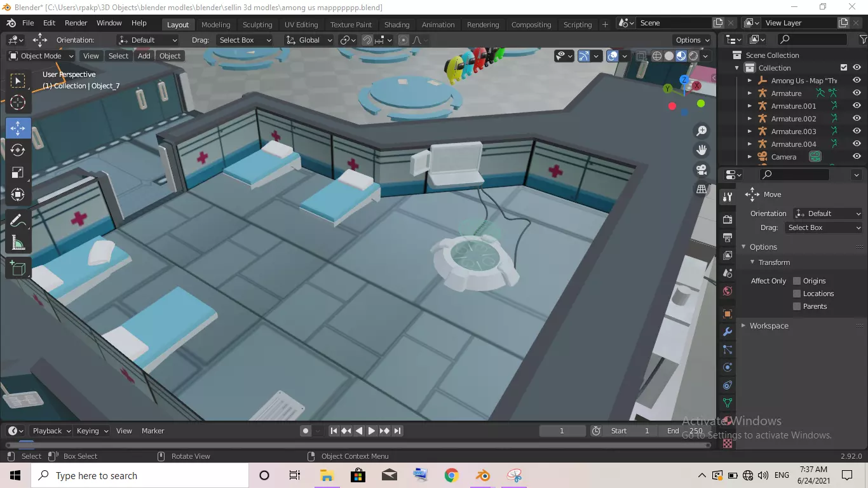Toggle snapping magnet in header

(367, 40)
